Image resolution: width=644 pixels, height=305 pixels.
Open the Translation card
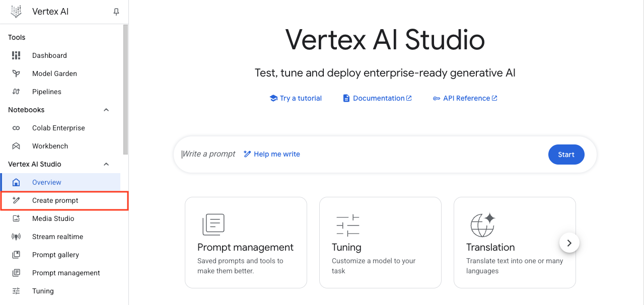(515, 243)
